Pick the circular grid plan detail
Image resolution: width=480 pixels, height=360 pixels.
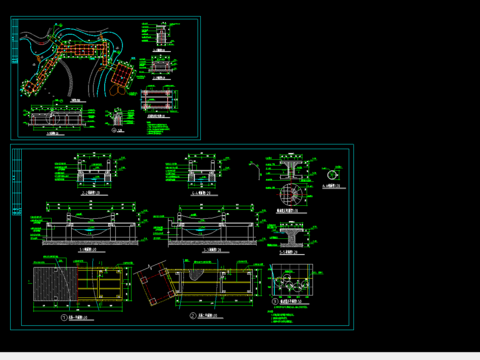291,194
